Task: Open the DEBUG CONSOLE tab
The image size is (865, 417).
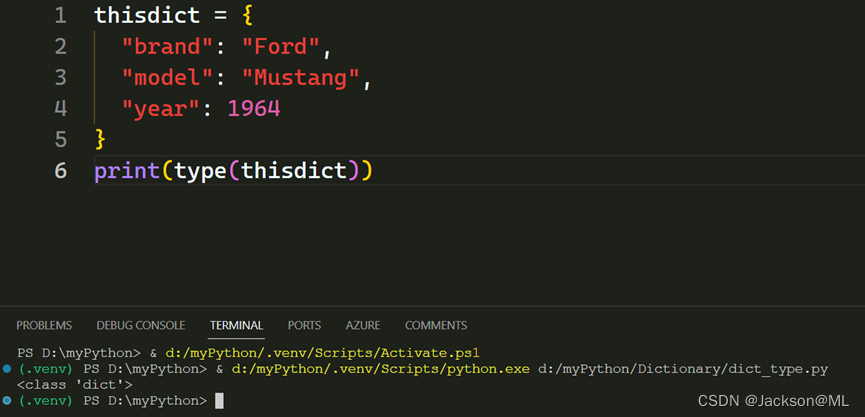Action: click(x=140, y=325)
